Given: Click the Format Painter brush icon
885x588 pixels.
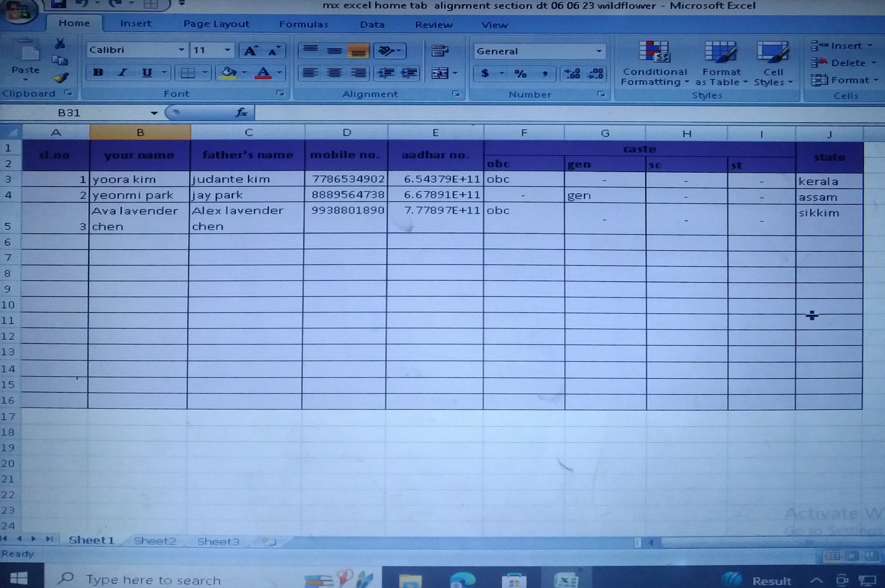Looking at the screenshot, I should pyautogui.click(x=61, y=78).
